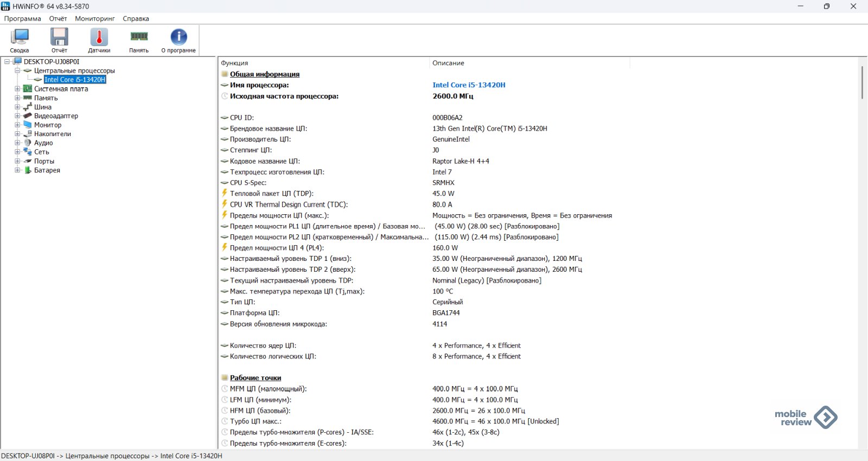Select the Батарея battery tree icon
868x461 pixels.
28,170
